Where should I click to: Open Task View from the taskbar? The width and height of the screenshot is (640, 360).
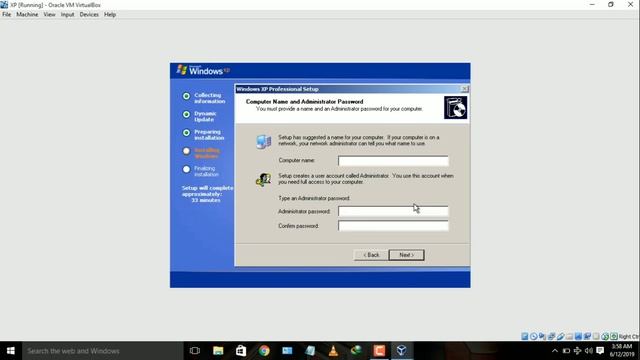(x=195, y=351)
